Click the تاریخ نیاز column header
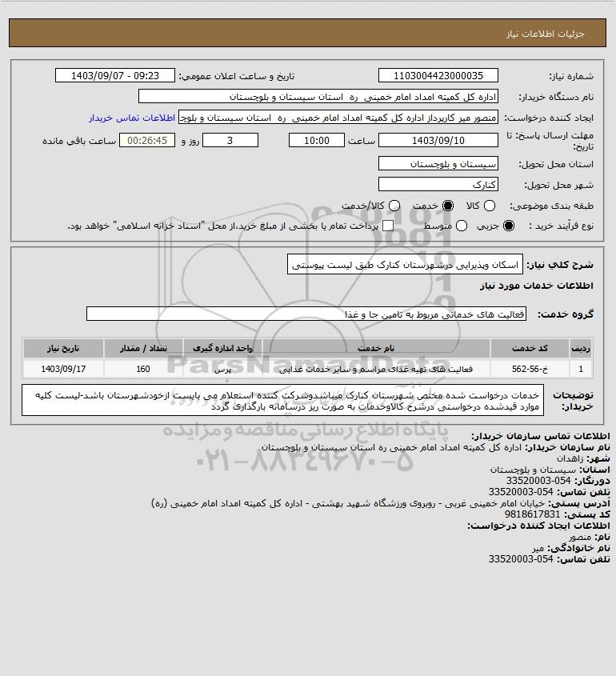The height and width of the screenshot is (676, 616). [x=63, y=348]
